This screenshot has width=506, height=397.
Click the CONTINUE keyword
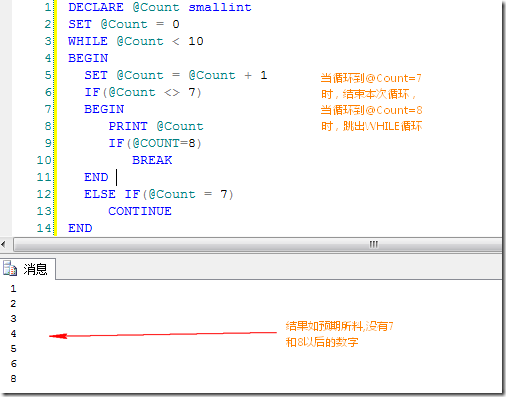(140, 211)
